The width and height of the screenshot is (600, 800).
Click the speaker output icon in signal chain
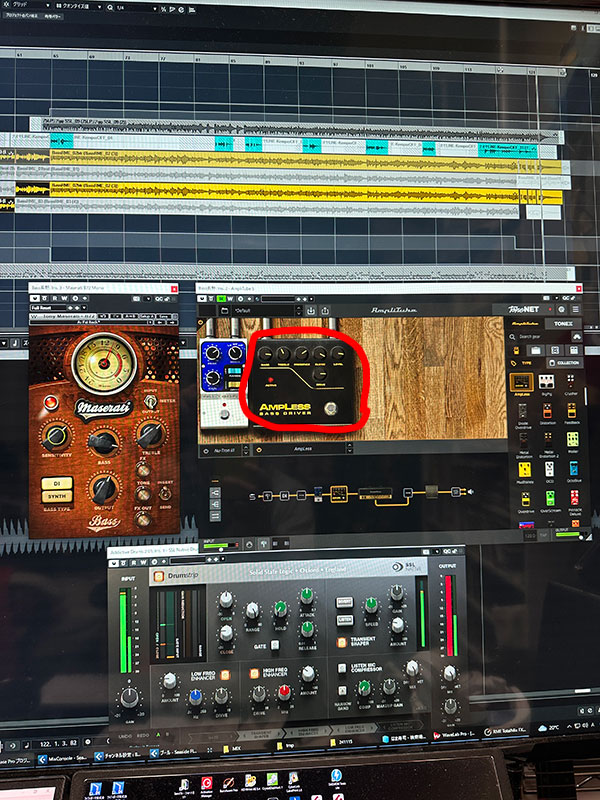(x=470, y=492)
